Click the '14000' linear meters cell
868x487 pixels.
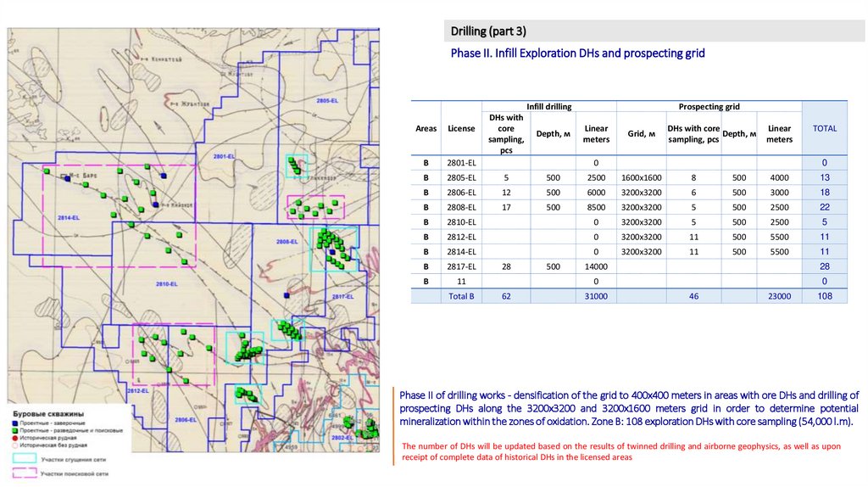point(596,266)
